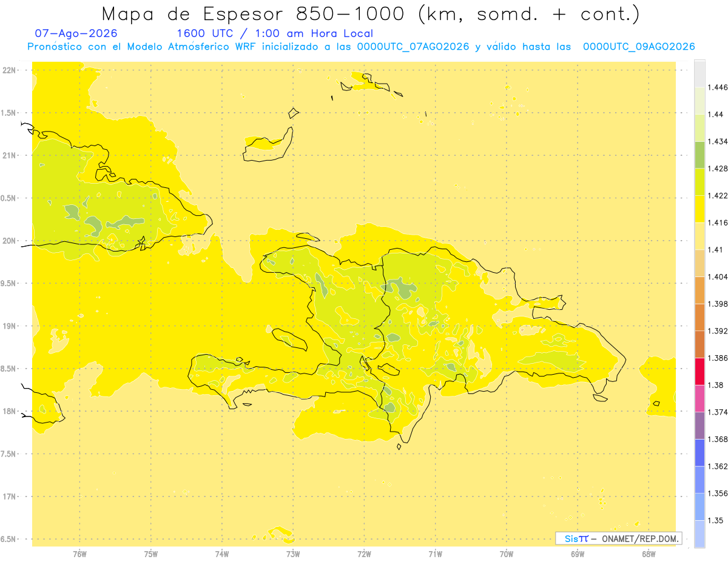Pick the light blue swatch between 1.35 and 1.356

click(x=699, y=507)
